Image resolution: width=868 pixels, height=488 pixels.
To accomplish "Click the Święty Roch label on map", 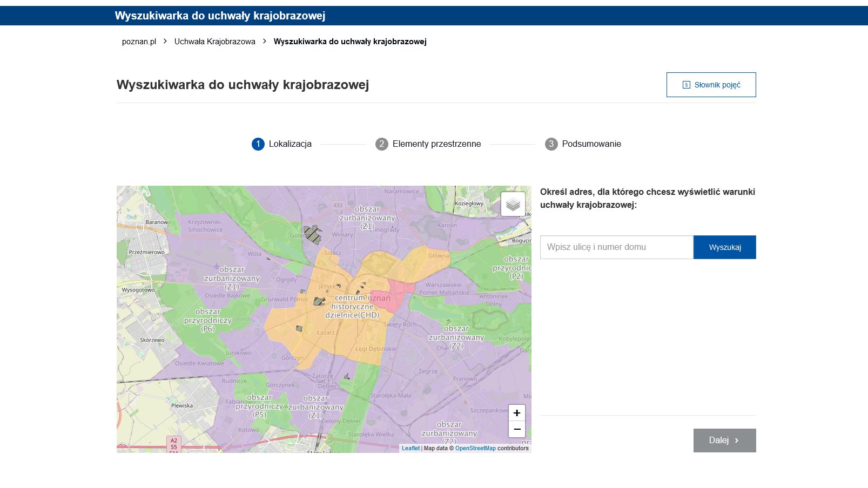I will pos(400,324).
